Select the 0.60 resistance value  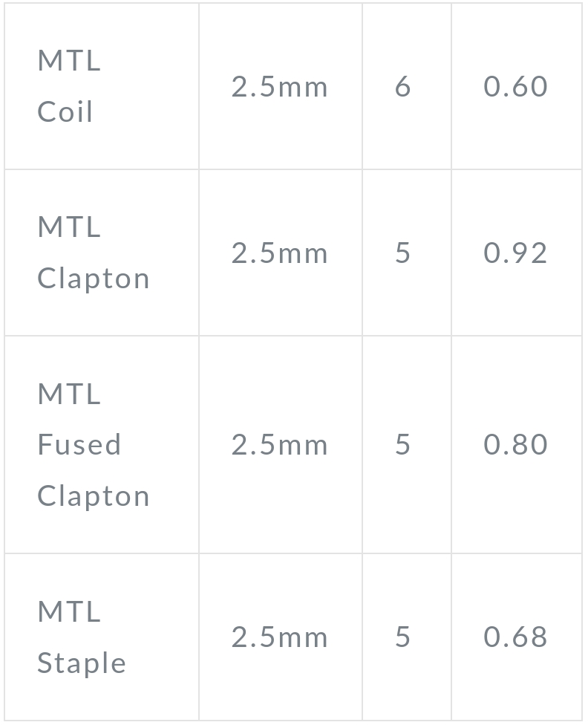(x=516, y=87)
